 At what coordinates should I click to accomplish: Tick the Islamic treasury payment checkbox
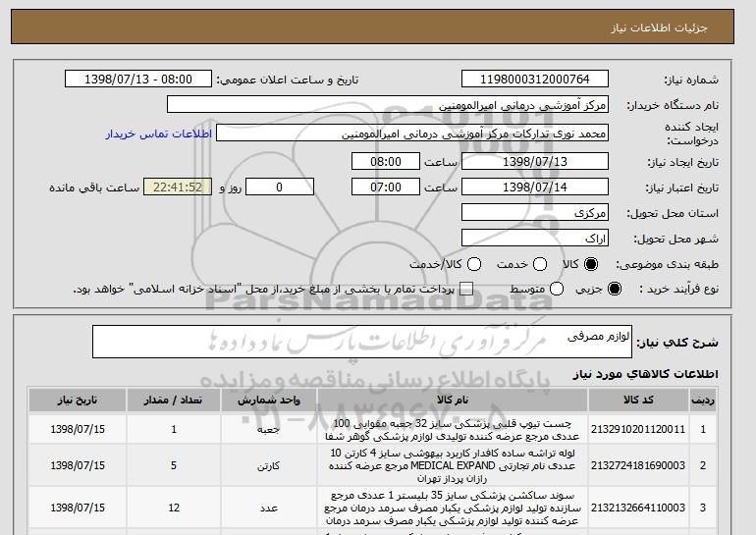[465, 289]
